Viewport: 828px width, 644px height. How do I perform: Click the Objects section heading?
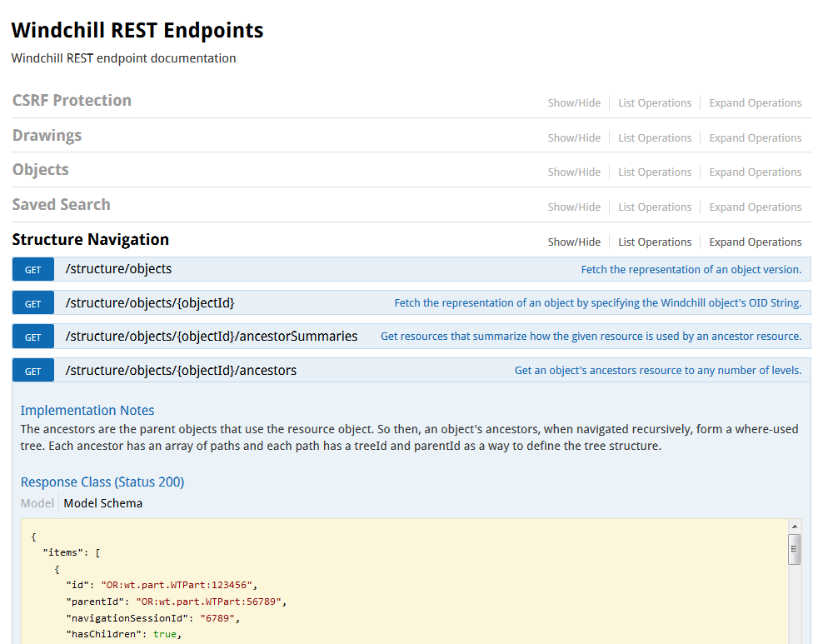(x=41, y=170)
